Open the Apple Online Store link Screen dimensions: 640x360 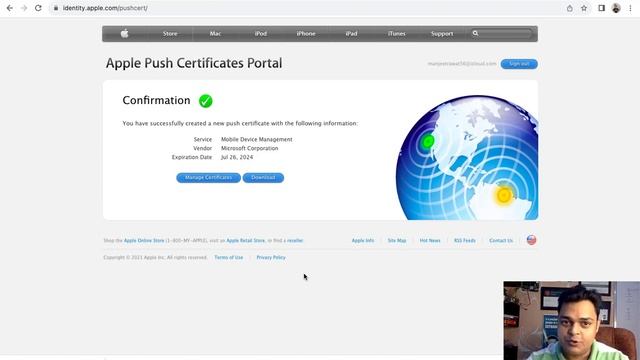(144, 240)
